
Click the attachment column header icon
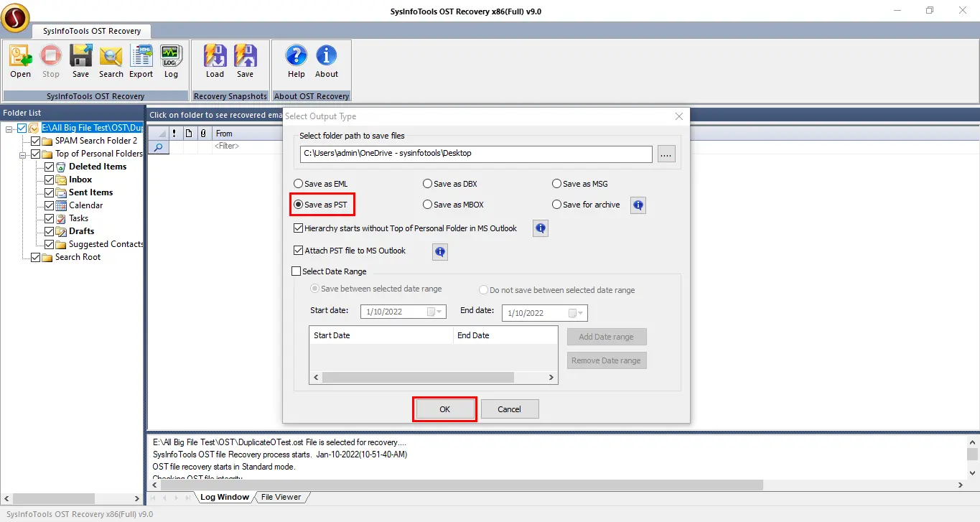[203, 134]
